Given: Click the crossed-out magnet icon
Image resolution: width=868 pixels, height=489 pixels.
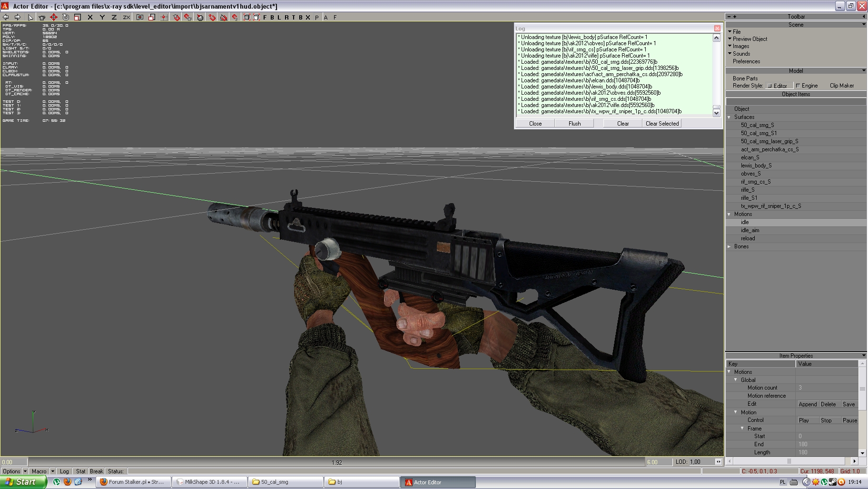Looking at the screenshot, I should click(224, 17).
